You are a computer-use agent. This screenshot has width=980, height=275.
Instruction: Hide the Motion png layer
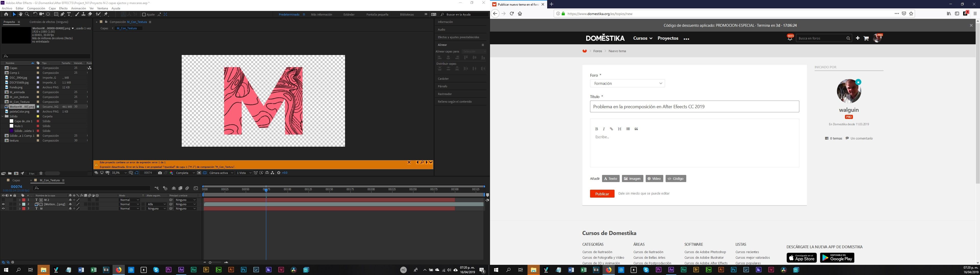[x=3, y=204]
